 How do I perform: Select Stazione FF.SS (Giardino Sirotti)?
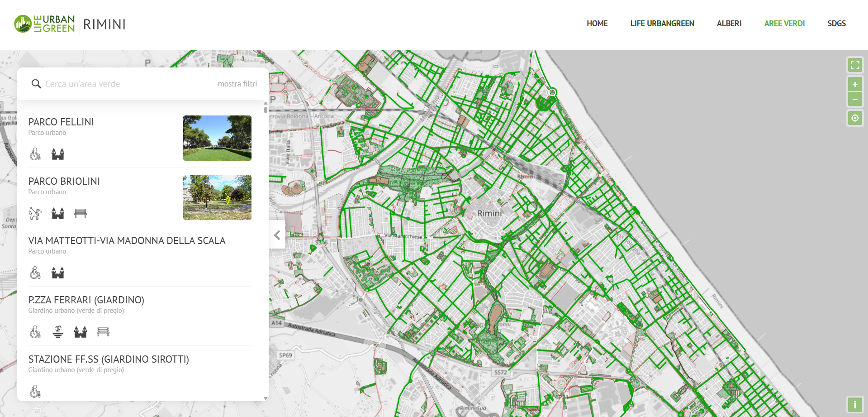tap(109, 359)
